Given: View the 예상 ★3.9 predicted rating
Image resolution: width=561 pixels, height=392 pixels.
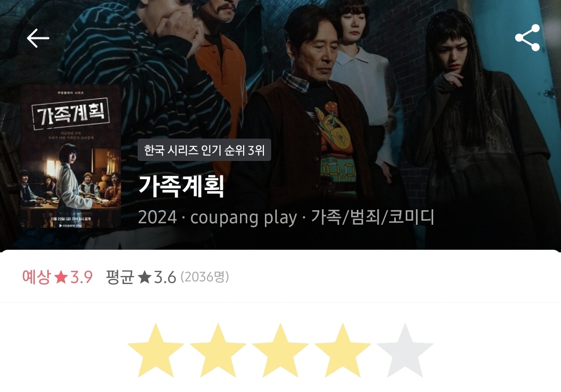Looking at the screenshot, I should point(58,277).
